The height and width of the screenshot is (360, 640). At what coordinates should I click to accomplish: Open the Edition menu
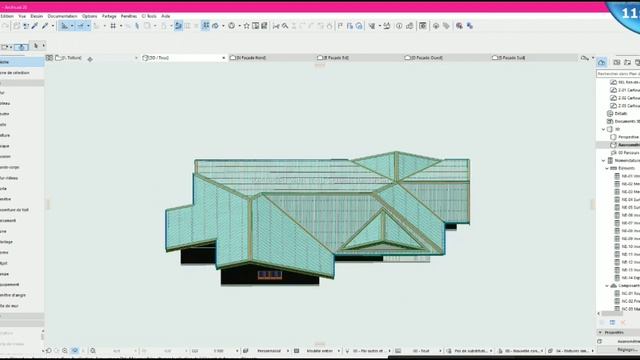coord(7,16)
